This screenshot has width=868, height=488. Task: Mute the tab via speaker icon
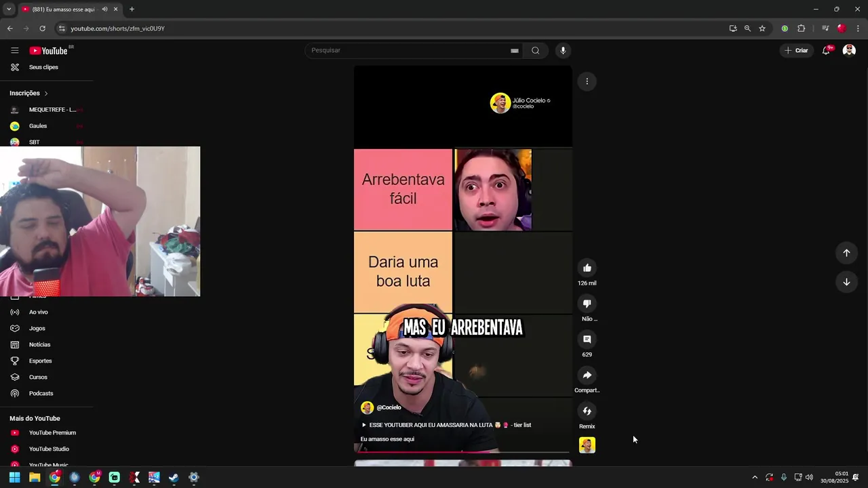coord(104,9)
